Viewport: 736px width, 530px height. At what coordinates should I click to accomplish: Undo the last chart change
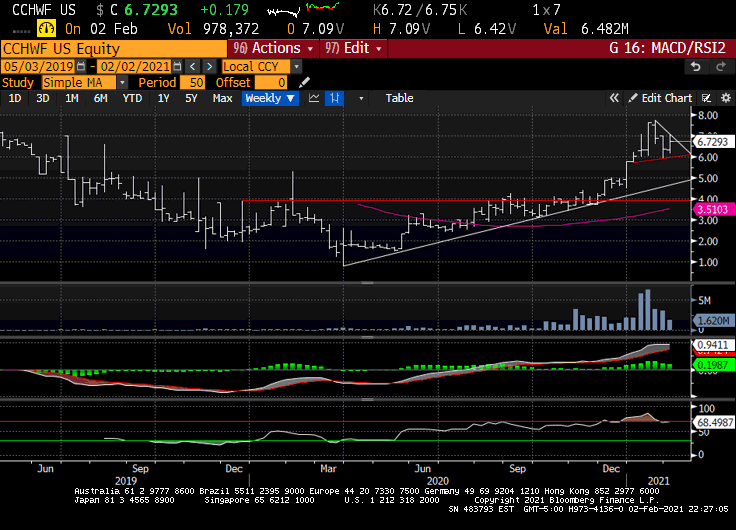[x=696, y=67]
